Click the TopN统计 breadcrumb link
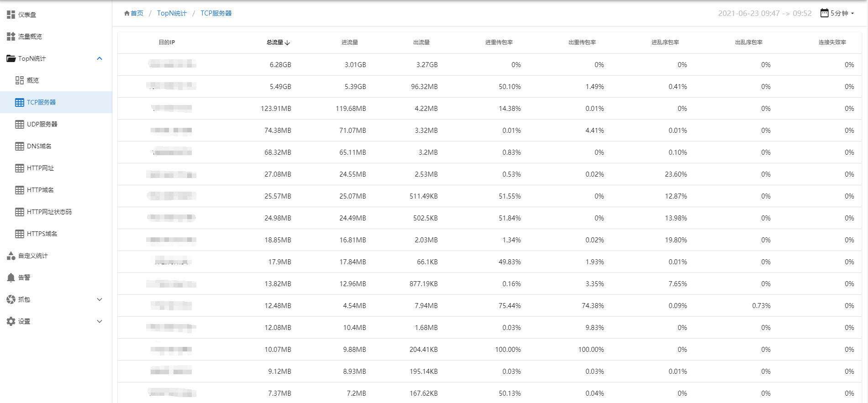The image size is (868, 403). (x=172, y=13)
